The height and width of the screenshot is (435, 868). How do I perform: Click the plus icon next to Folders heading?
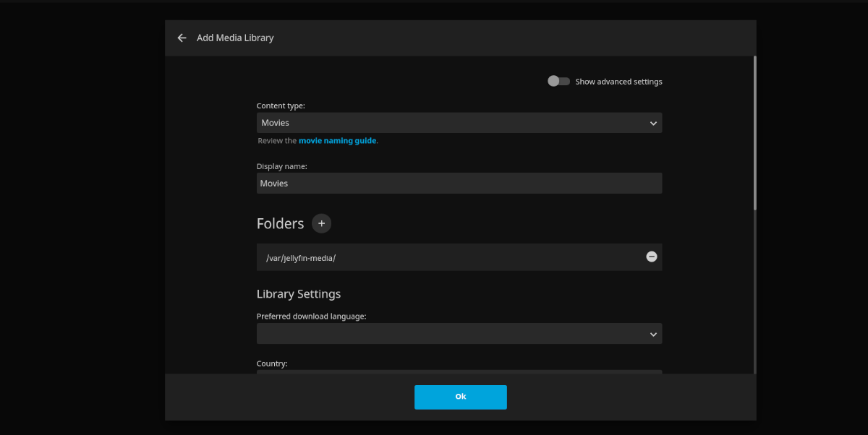(x=321, y=223)
